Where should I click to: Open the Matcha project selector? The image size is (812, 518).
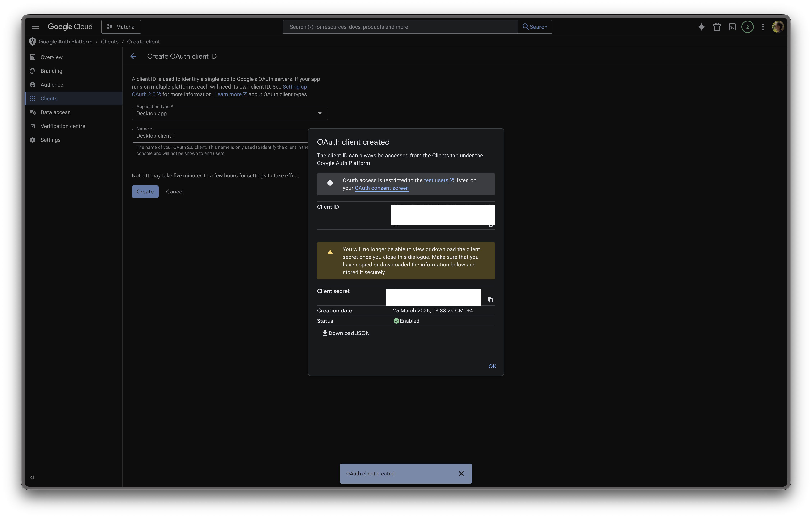[x=121, y=27]
